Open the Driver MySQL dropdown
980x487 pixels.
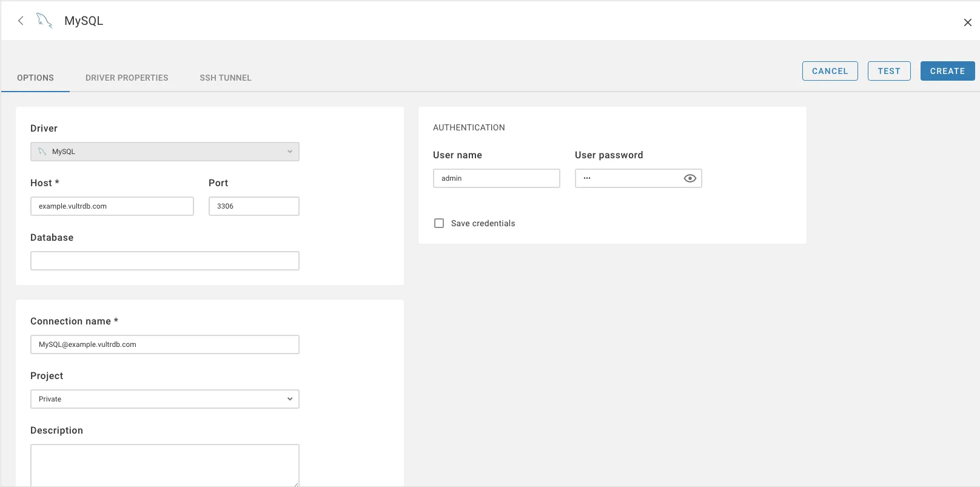165,152
